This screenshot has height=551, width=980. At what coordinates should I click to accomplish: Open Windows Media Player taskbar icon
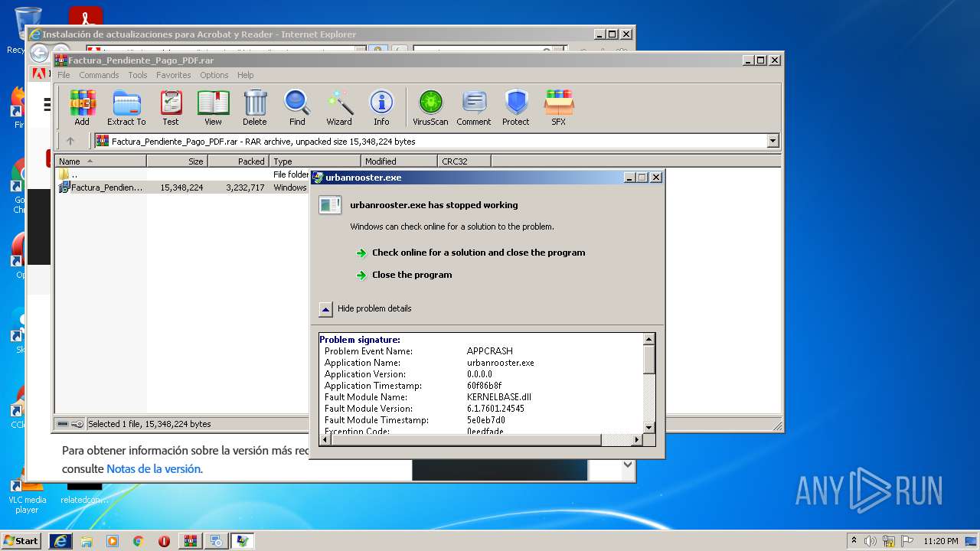click(113, 541)
